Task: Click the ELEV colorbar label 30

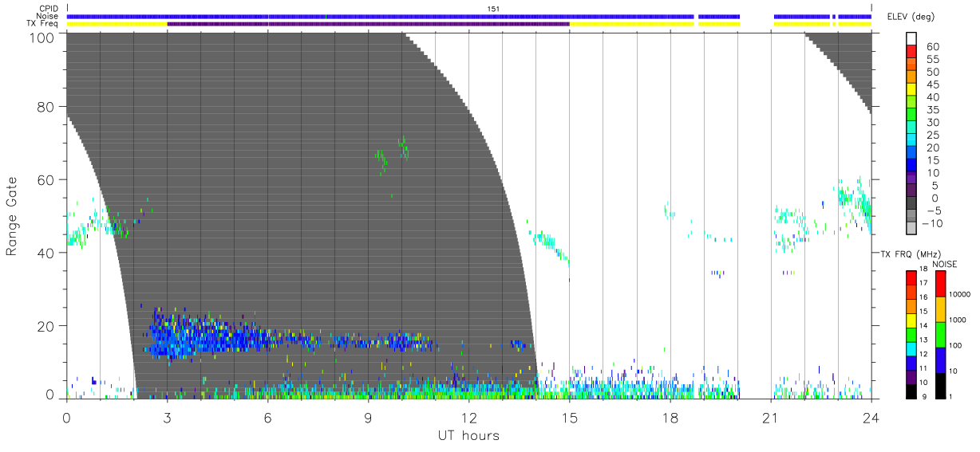Action: (931, 122)
